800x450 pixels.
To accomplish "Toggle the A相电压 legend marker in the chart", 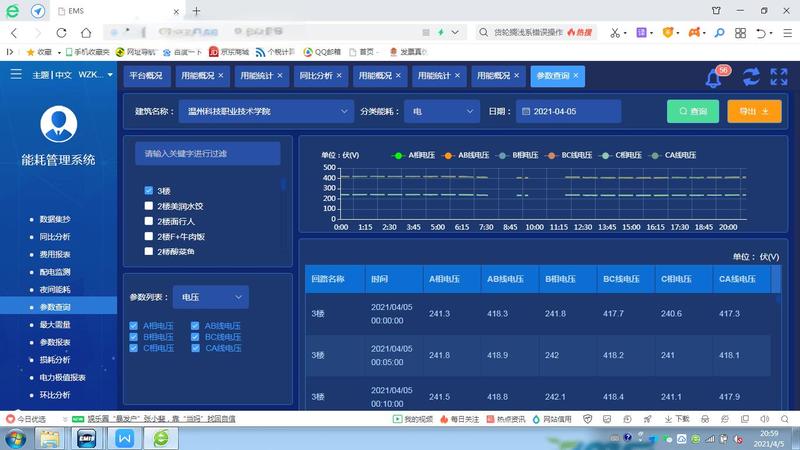I will pyautogui.click(x=398, y=155).
